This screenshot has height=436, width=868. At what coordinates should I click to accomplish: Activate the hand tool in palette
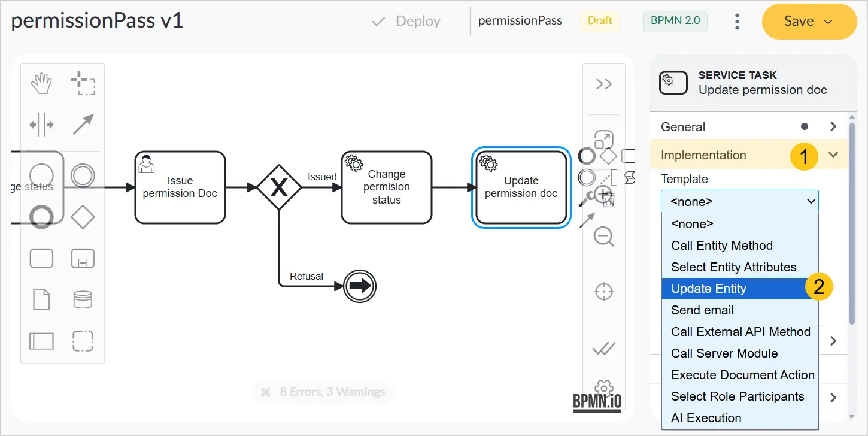(41, 84)
